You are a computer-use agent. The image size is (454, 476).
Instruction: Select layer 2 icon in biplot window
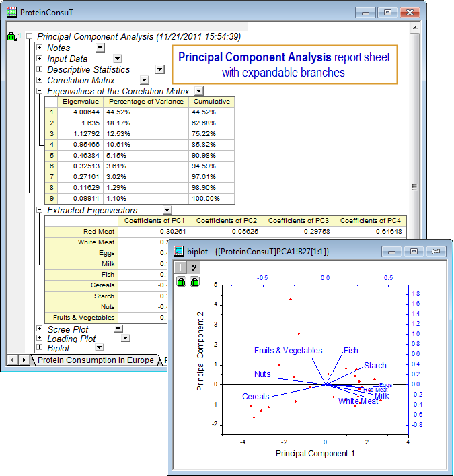194,267
